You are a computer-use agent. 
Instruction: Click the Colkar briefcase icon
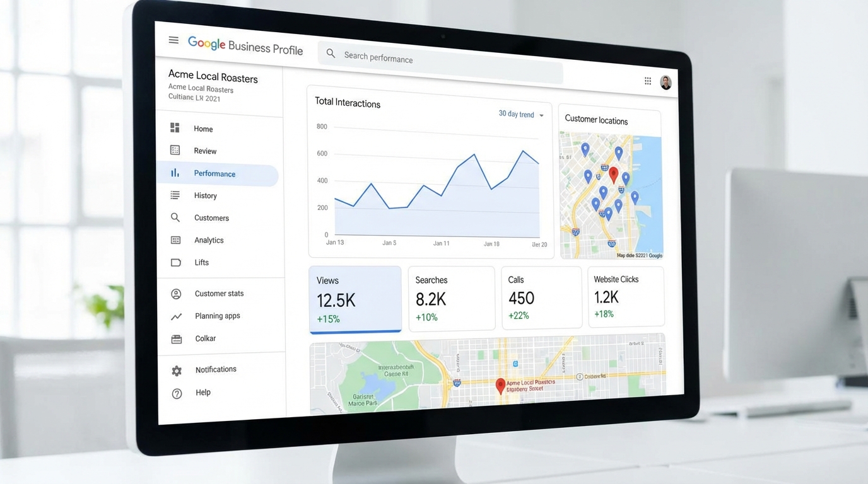coord(177,339)
